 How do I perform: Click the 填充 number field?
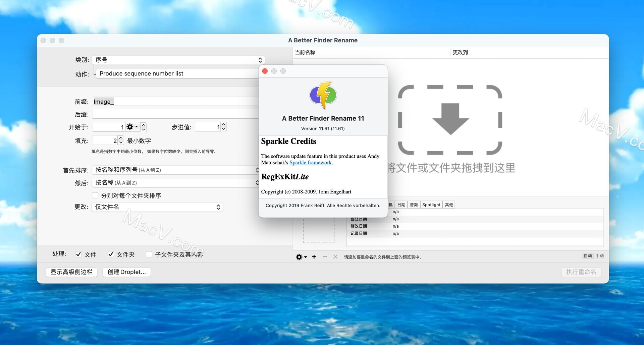click(x=105, y=140)
